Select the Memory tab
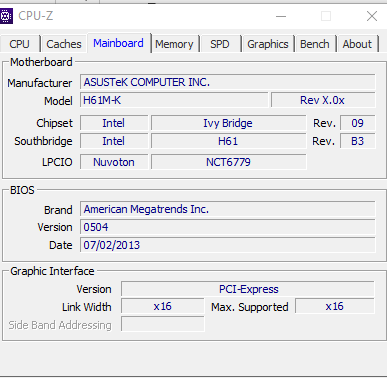The height and width of the screenshot is (378, 387). pyautogui.click(x=174, y=44)
